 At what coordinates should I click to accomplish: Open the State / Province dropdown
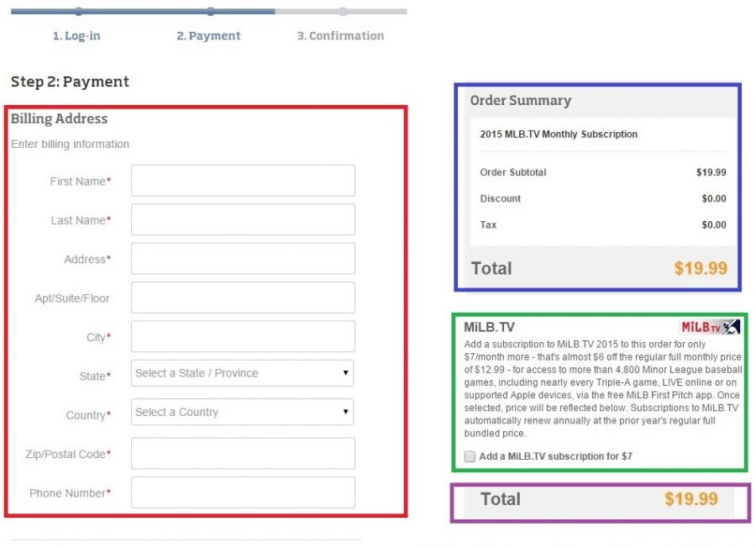242,373
